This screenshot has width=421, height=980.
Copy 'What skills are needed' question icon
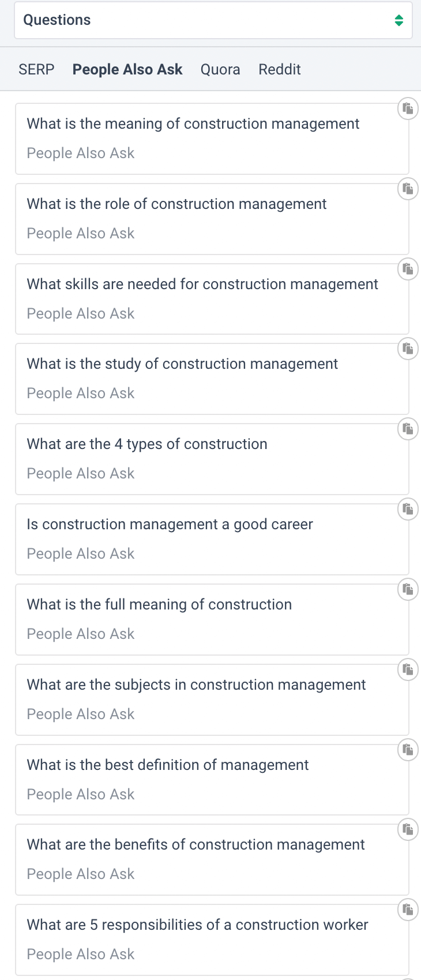(x=408, y=269)
